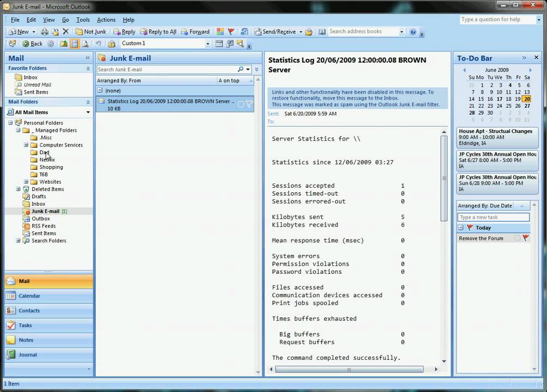Viewport: 547px width, 392px height.
Task: Click the Search Junk E-mail field
Action: (x=166, y=69)
